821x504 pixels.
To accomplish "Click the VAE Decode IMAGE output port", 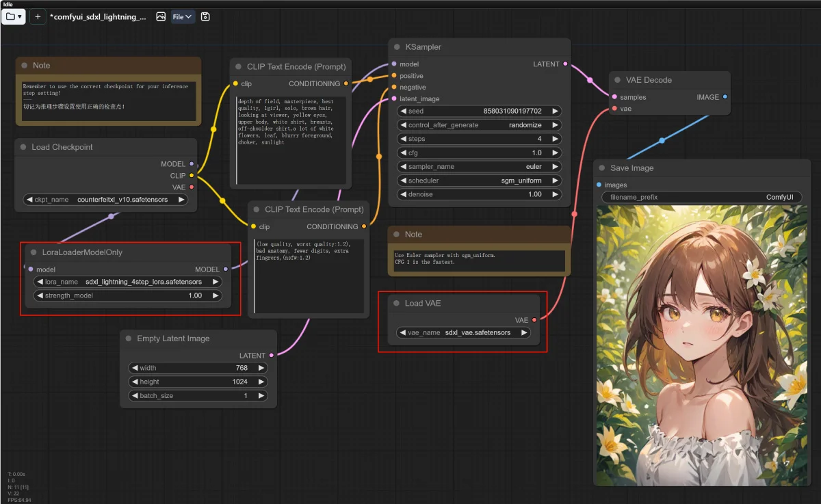I will (x=725, y=97).
